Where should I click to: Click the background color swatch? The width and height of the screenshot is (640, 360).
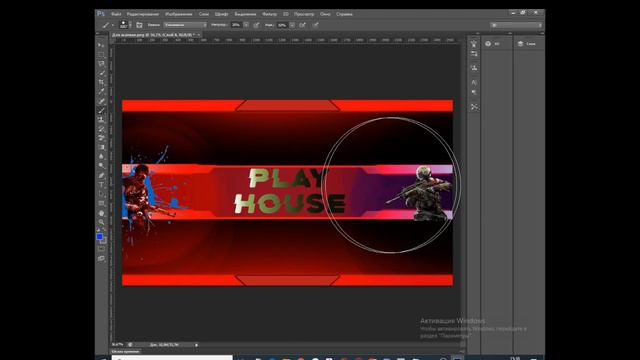104,240
